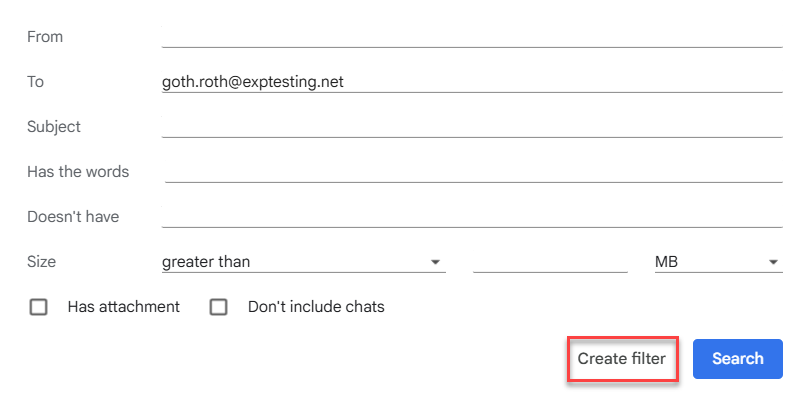Click the 'Has attachment' label text
The image size is (808, 404).
124,307
